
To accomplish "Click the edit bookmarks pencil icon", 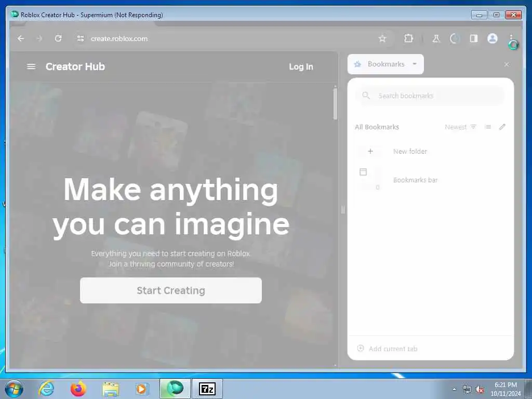I will [502, 127].
